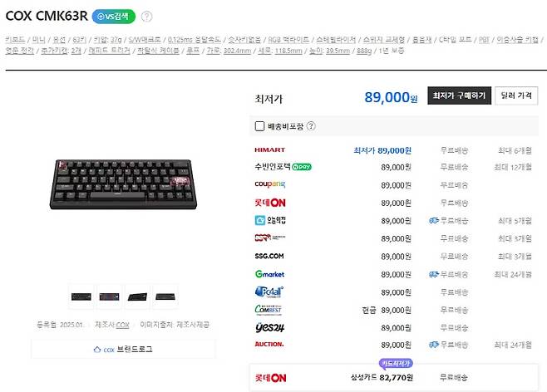The width and height of the screenshot is (547, 392).
Task: Open the Gmarket seller logo
Action: point(269,274)
